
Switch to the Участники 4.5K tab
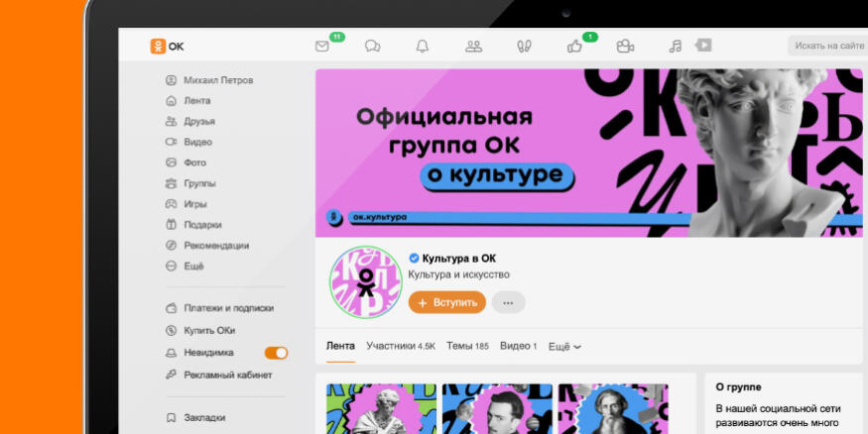[401, 346]
